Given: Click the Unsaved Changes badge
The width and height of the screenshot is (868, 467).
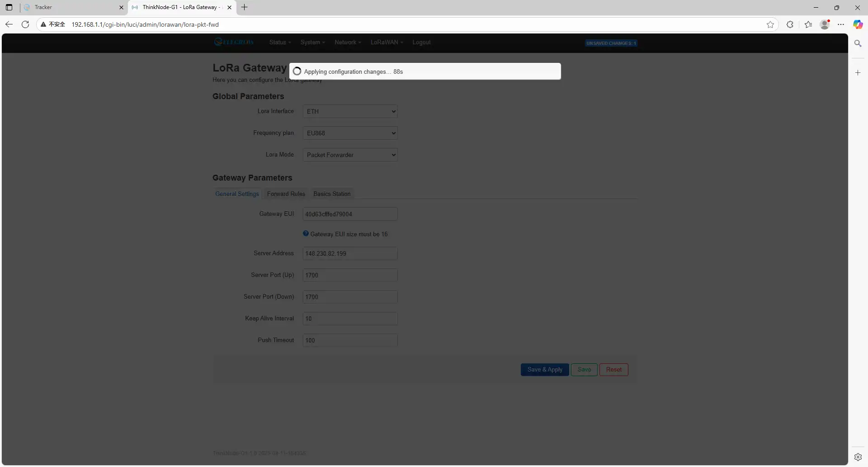Looking at the screenshot, I should click(611, 43).
